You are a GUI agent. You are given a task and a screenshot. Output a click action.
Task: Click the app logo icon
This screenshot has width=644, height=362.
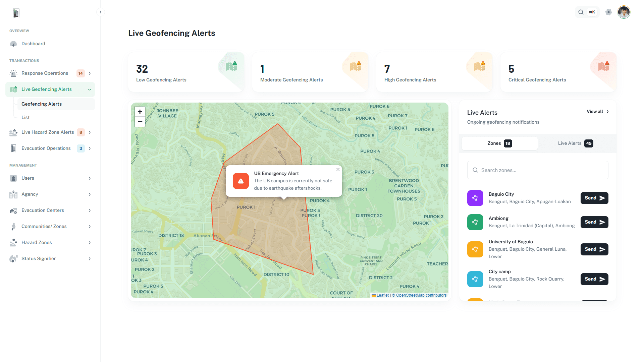coord(16,13)
